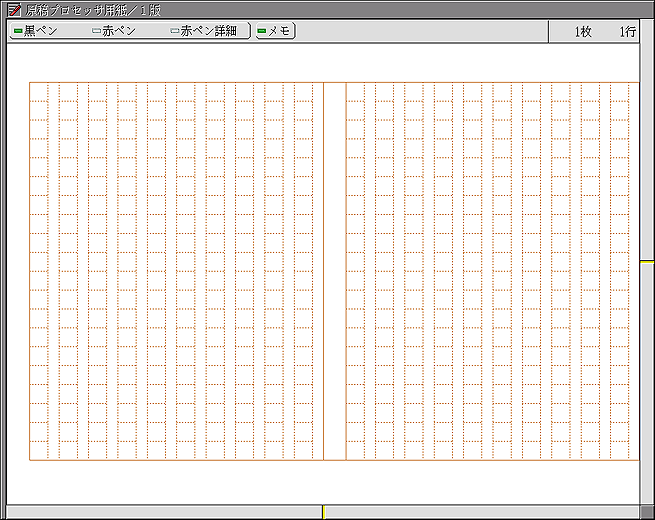Click the vertical scrollbar position marker
Viewport: 655px width, 520px height.
click(647, 262)
